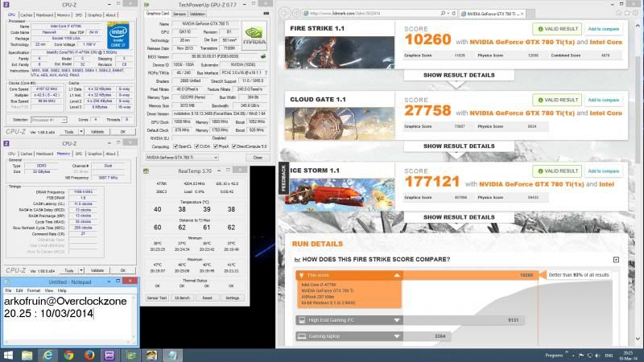Screen dimensions: 644x362
Task: Open File Explorer from the taskbar
Action: 27,355
